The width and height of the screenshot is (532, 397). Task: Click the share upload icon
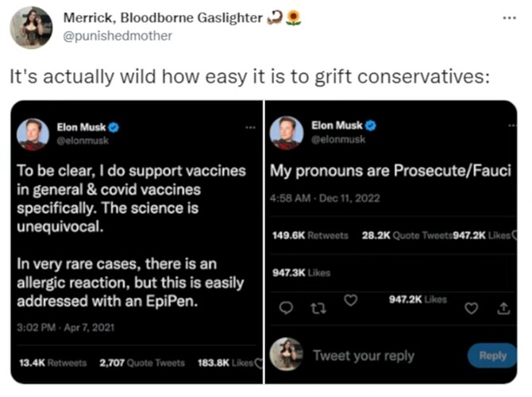[x=504, y=308]
